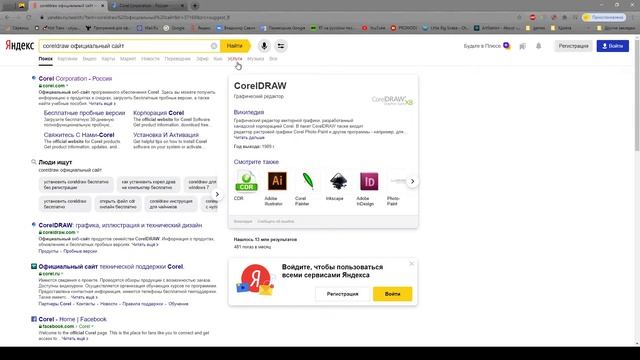Viewport: 640px width, 360px height.
Task: Click the Яндекс Плюс purple icon
Action: pos(507,46)
